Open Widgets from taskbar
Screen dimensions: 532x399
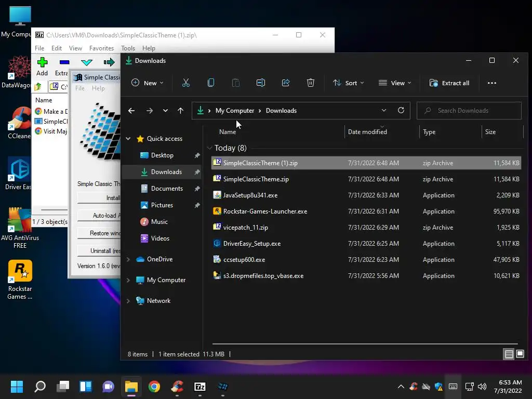pos(86,387)
